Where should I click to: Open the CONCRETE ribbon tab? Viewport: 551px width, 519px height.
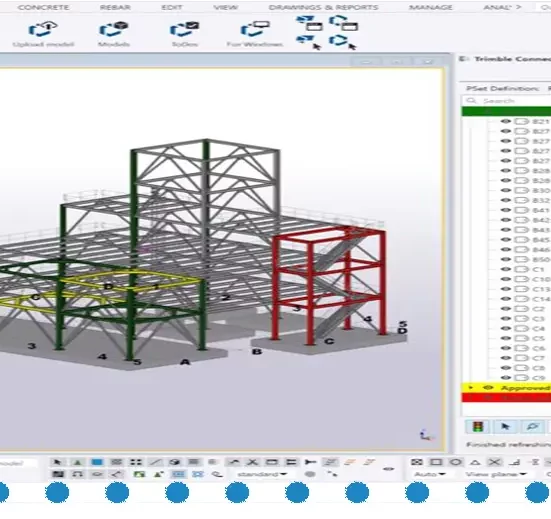pos(43,7)
